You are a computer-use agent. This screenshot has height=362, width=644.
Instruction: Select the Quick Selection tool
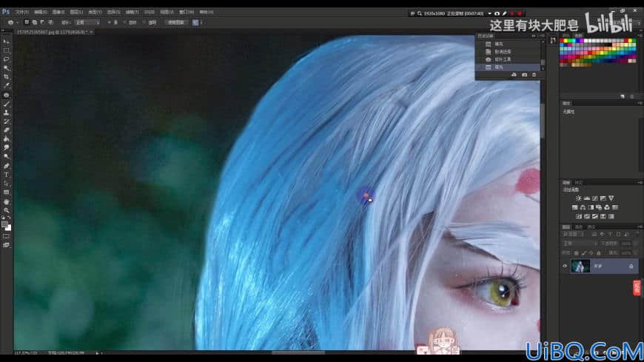click(6, 68)
